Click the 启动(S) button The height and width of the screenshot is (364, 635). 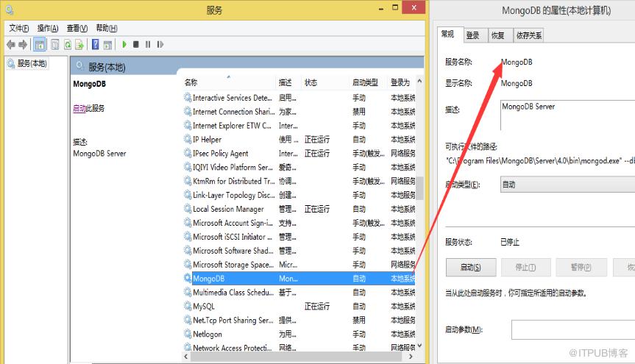471,267
